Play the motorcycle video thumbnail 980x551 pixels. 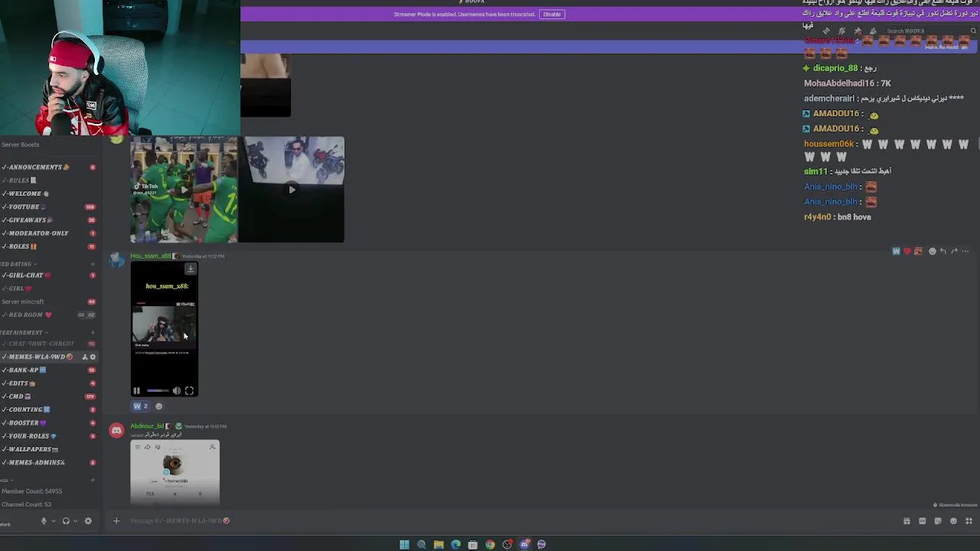click(292, 190)
